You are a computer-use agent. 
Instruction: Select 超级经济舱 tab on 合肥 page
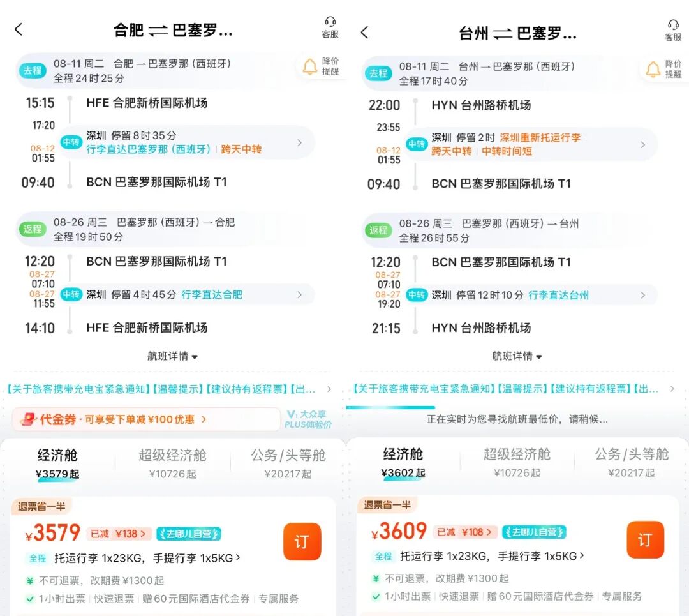tap(173, 463)
